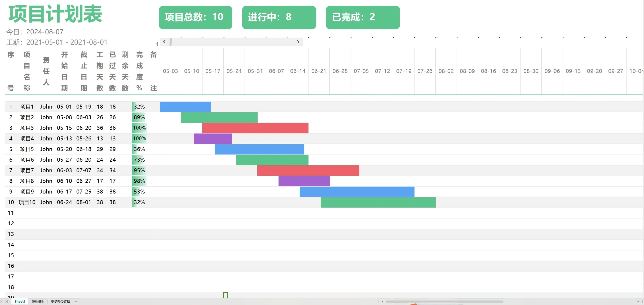Select the 已完成: 2 summary box
This screenshot has height=305, width=644.
(363, 17)
